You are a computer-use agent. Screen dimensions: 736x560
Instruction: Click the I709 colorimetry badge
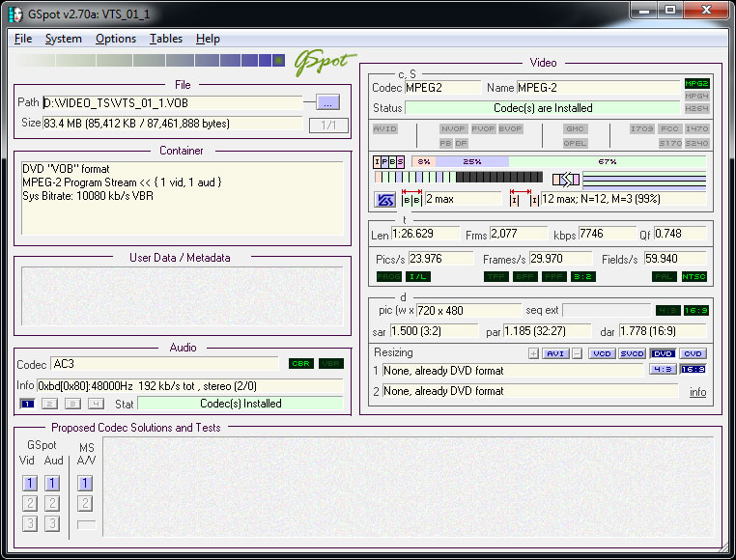tap(641, 128)
